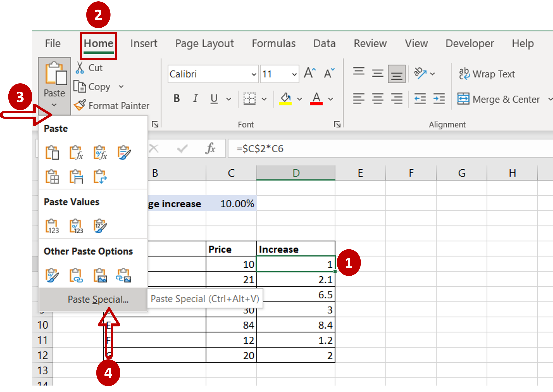Click the Copy button

coord(92,87)
